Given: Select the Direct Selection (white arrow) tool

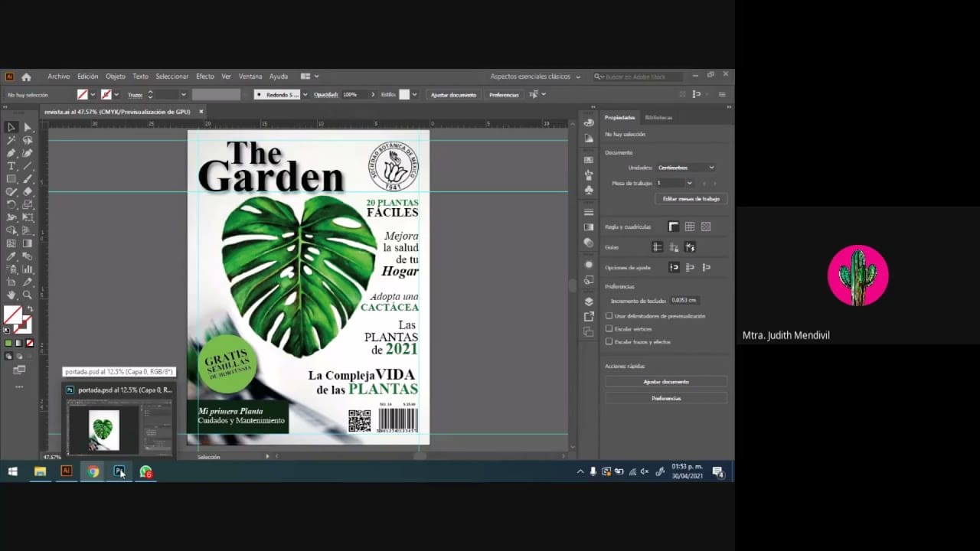Looking at the screenshot, I should click(x=28, y=127).
